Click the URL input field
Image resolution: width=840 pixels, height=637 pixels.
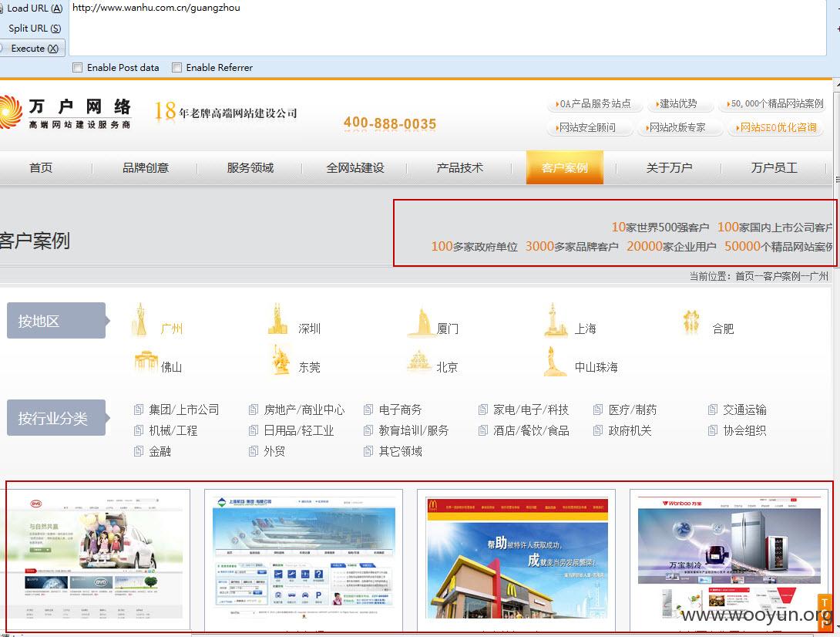pos(447,28)
